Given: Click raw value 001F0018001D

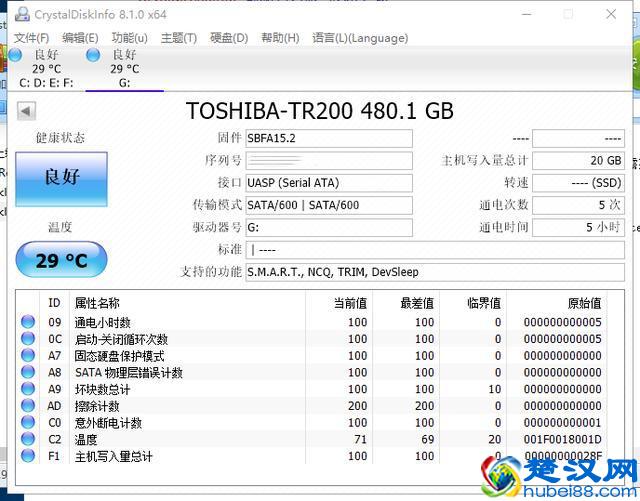Looking at the screenshot, I should 562,439.
